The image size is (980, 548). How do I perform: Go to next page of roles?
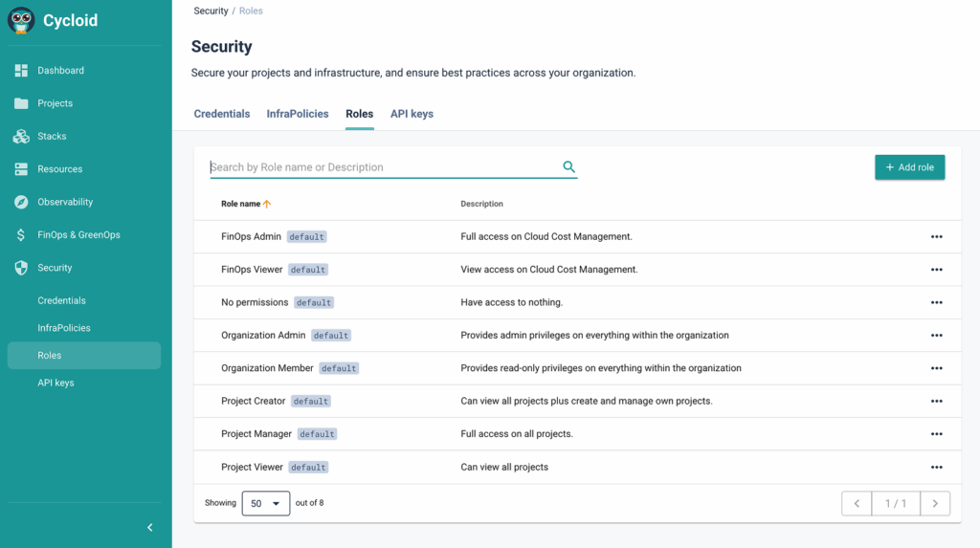[x=935, y=504]
